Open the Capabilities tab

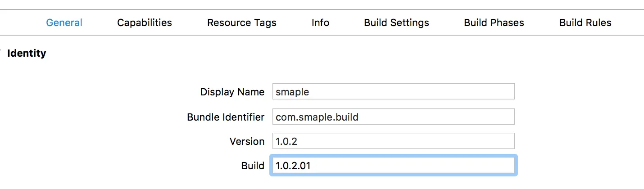click(x=145, y=22)
